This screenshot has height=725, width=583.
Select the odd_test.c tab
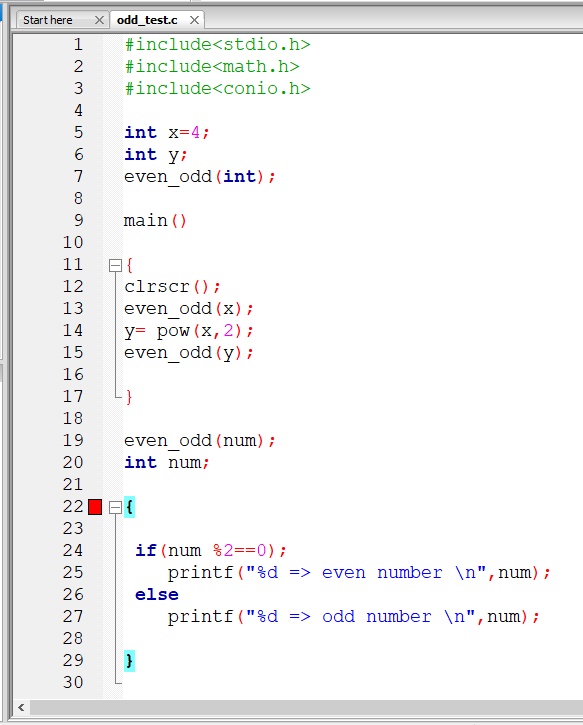tap(147, 20)
